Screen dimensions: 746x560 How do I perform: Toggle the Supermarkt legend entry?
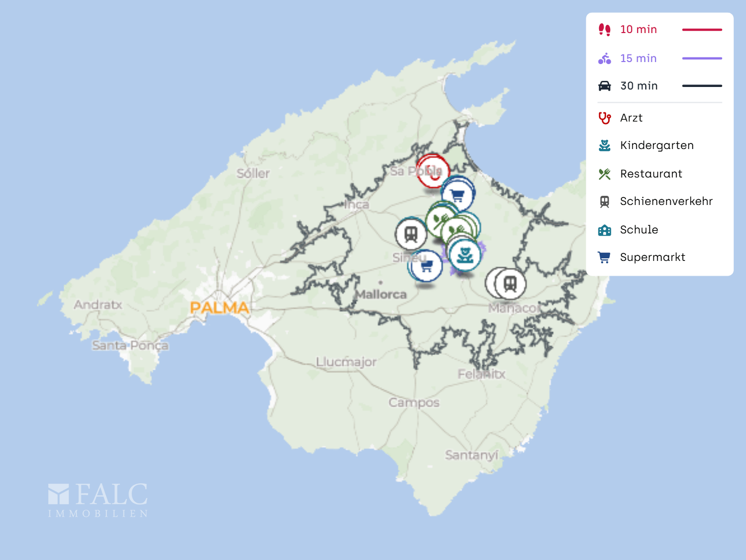(652, 257)
